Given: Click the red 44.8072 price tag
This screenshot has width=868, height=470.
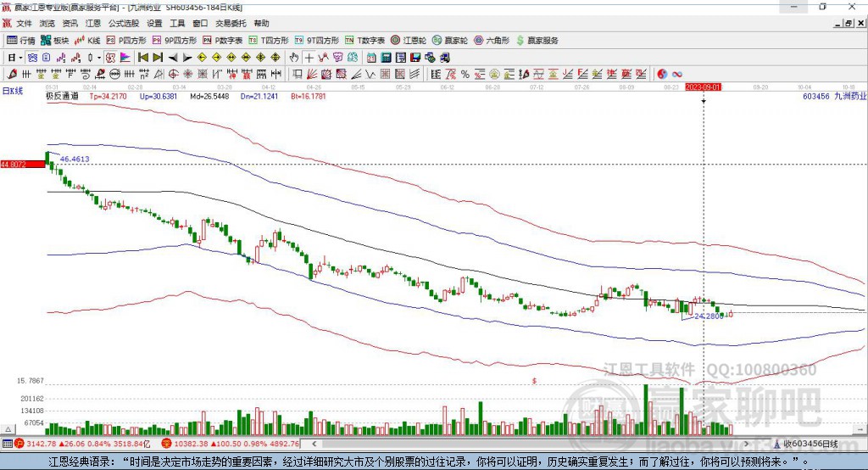Looking at the screenshot, I should click(x=23, y=164).
